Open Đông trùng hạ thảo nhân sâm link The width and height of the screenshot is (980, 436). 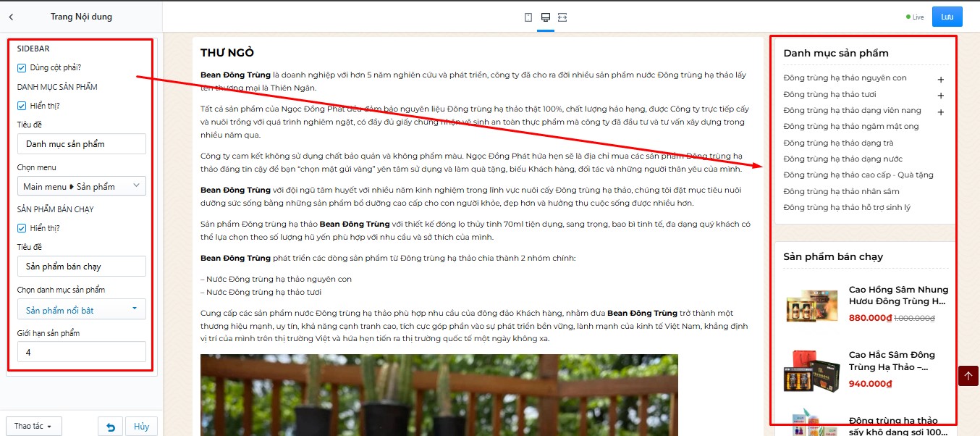[841, 191]
